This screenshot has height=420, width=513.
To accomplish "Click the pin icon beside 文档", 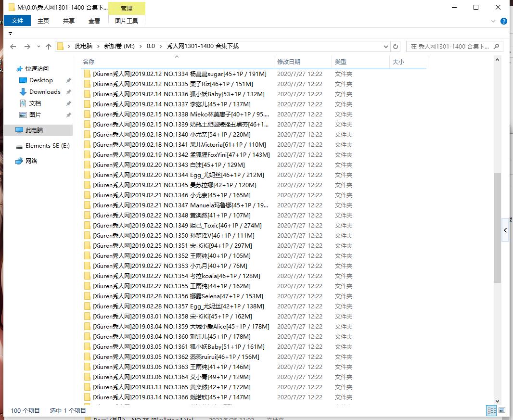I will tap(68, 104).
